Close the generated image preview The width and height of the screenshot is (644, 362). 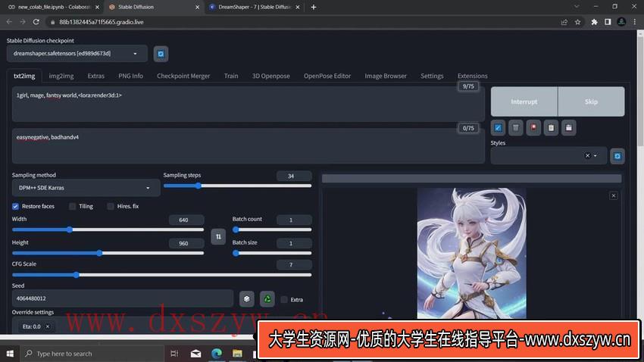pyautogui.click(x=613, y=196)
